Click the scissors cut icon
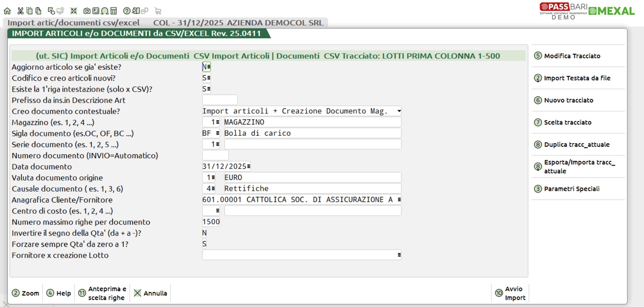This screenshot has height=307, width=644. click(x=21, y=11)
